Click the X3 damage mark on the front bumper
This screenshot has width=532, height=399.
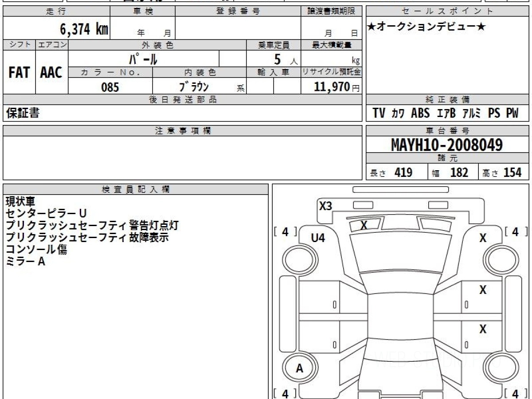coord(326,206)
